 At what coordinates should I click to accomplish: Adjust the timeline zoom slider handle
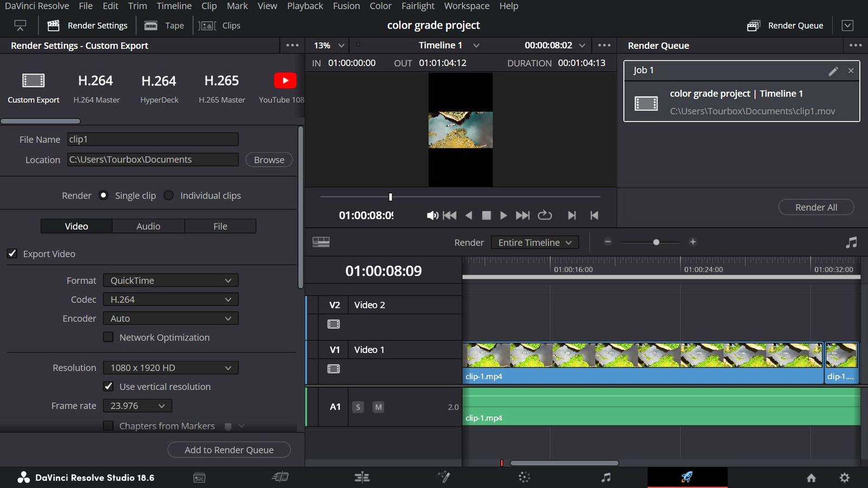(x=656, y=242)
